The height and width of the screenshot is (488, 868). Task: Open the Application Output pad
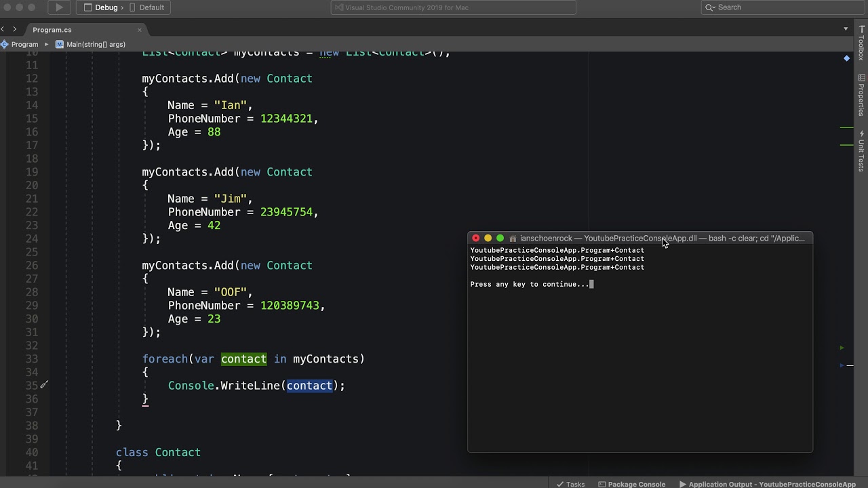(767, 484)
